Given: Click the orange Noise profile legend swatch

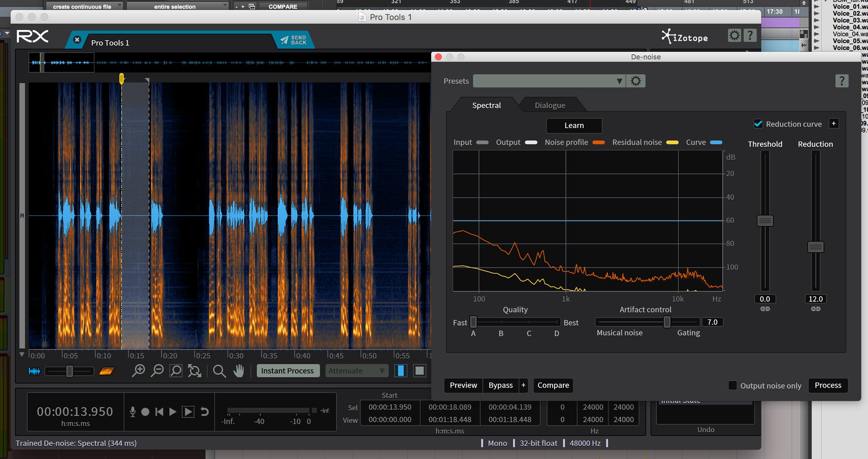Looking at the screenshot, I should [598, 142].
